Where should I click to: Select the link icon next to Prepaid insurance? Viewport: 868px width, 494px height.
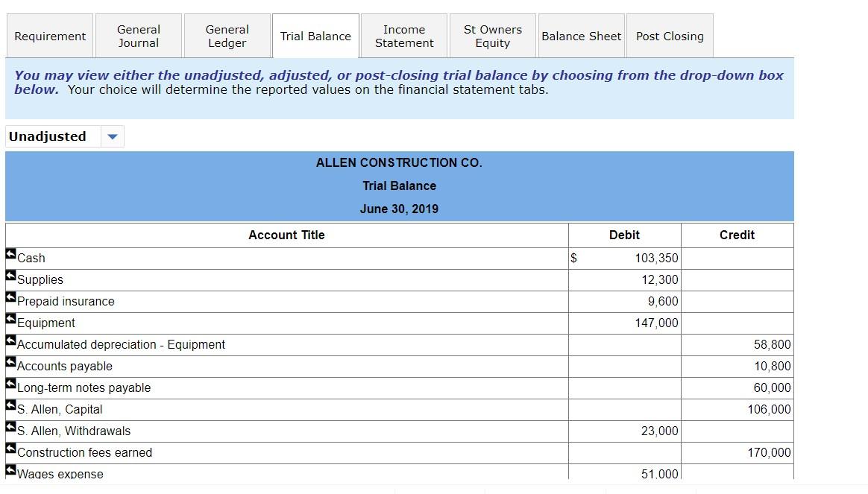point(10,297)
